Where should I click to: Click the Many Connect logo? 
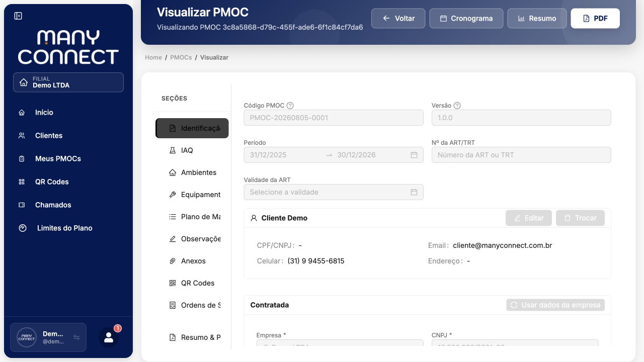point(68,47)
